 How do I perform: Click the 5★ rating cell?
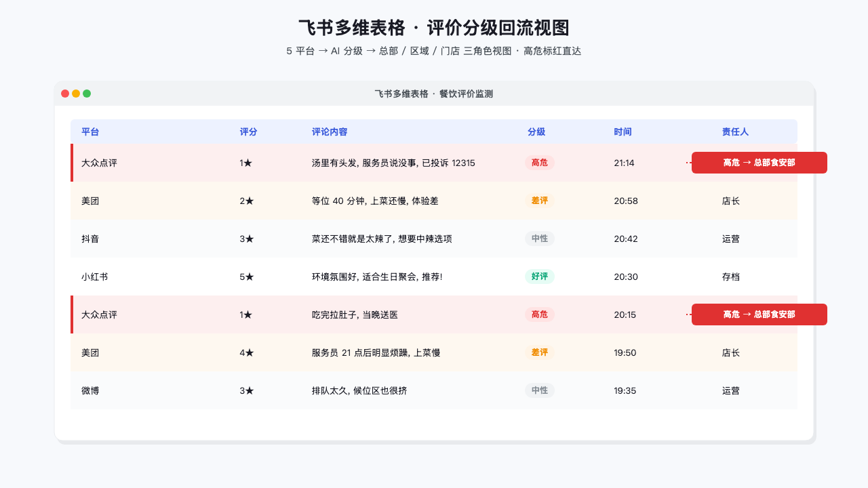[x=247, y=277]
